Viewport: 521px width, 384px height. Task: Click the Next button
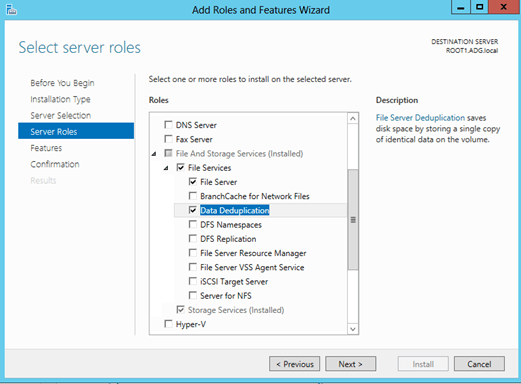pyautogui.click(x=350, y=364)
